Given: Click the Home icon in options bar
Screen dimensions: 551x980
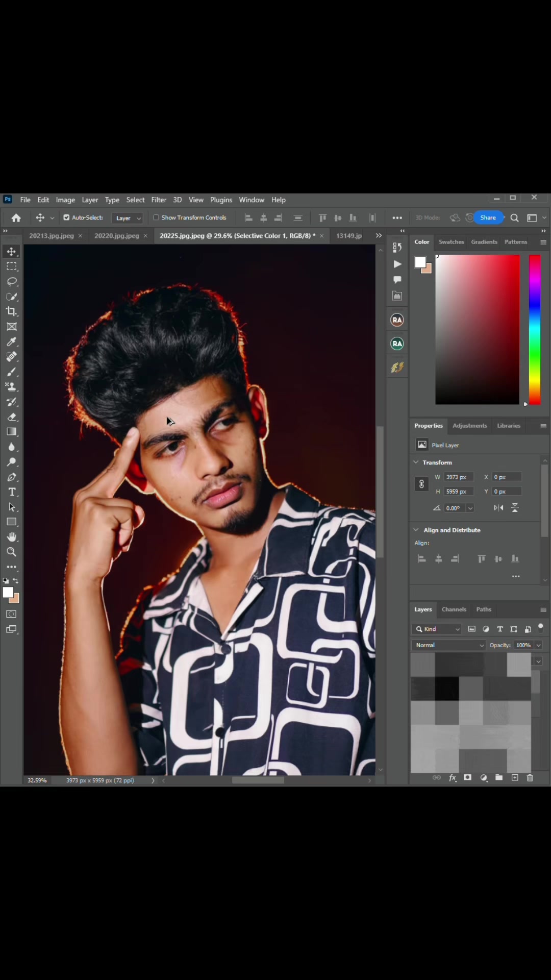Looking at the screenshot, I should point(16,218).
